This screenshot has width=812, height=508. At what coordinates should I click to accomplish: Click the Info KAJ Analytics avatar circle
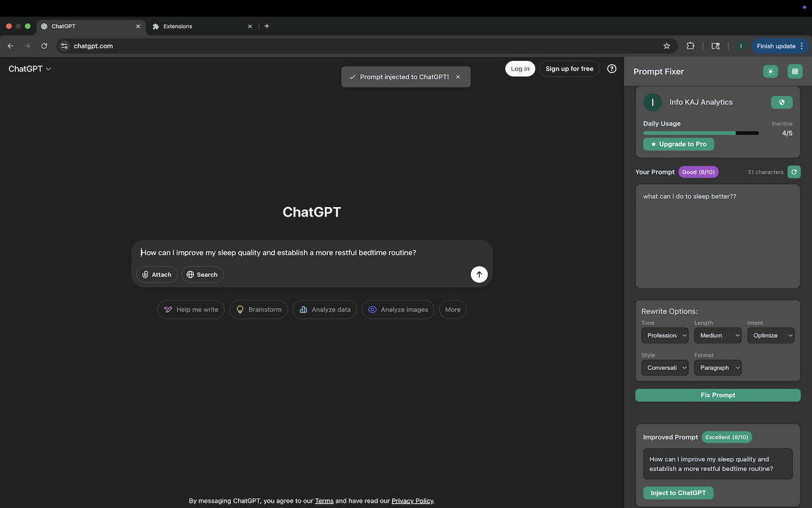(x=653, y=102)
